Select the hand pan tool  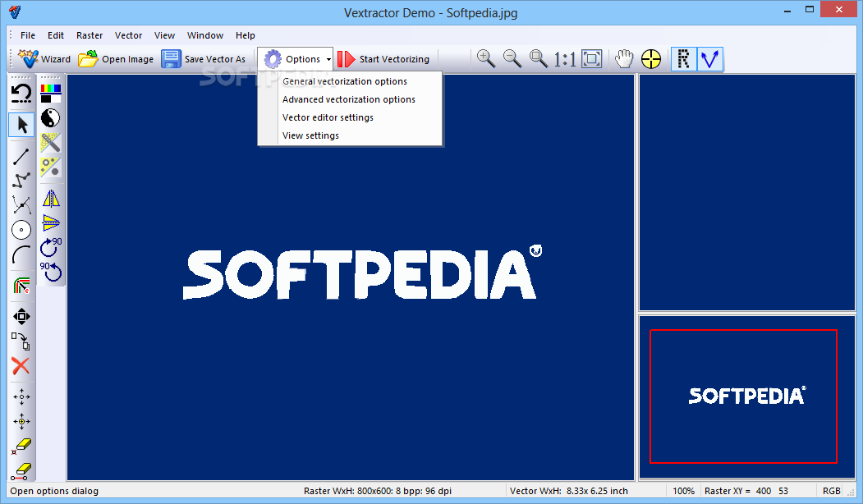[624, 59]
